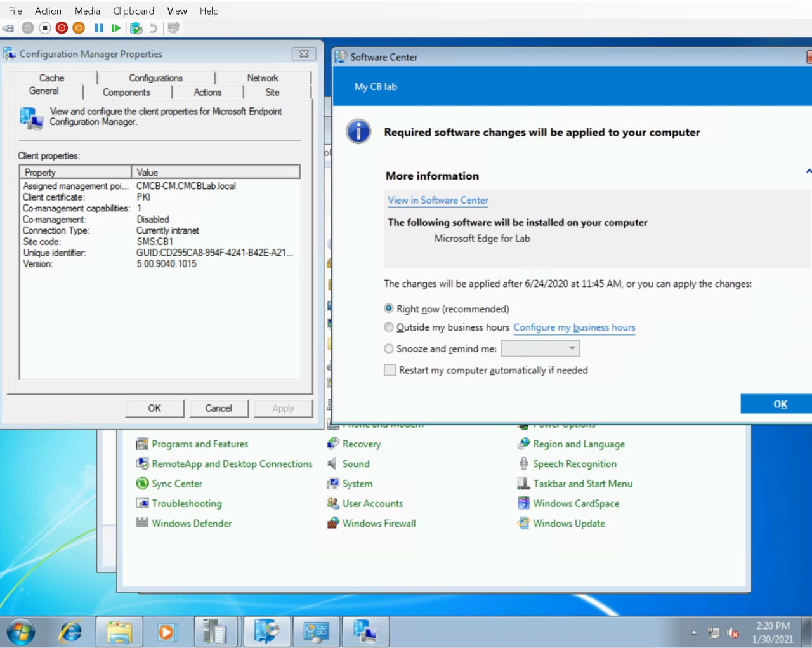Show hidden tray icons arrow

pyautogui.click(x=694, y=633)
